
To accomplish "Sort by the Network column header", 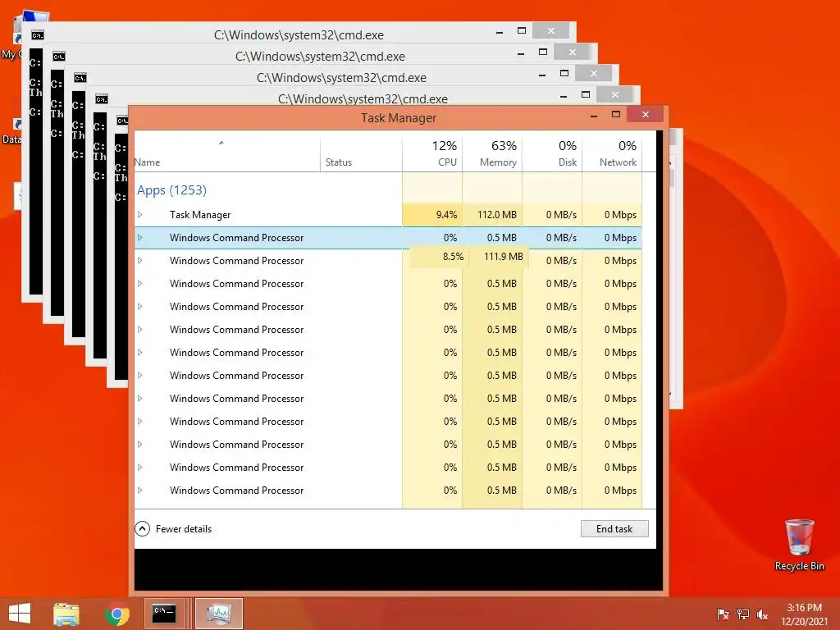I will 612,153.
